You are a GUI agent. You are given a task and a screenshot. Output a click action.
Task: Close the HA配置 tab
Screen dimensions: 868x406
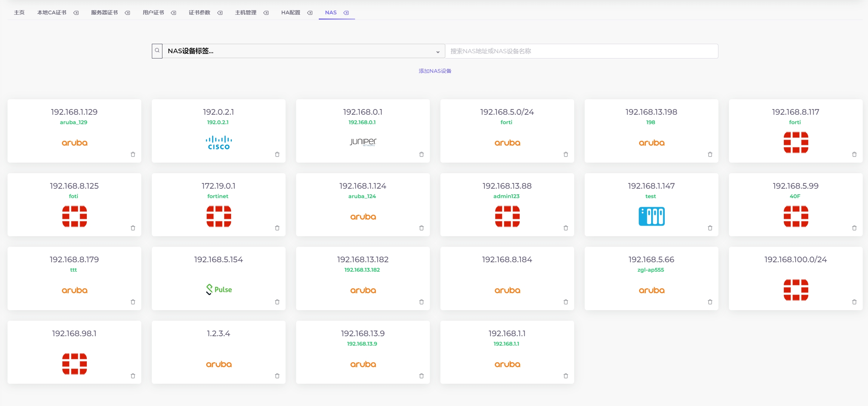[x=310, y=13]
